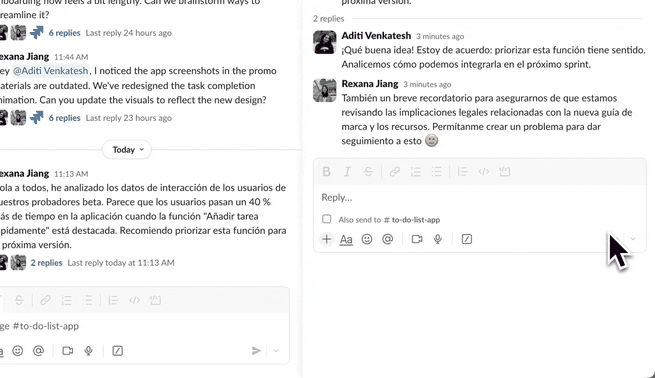
Task: Open attachment plus menu in thread reply
Action: pyautogui.click(x=327, y=239)
